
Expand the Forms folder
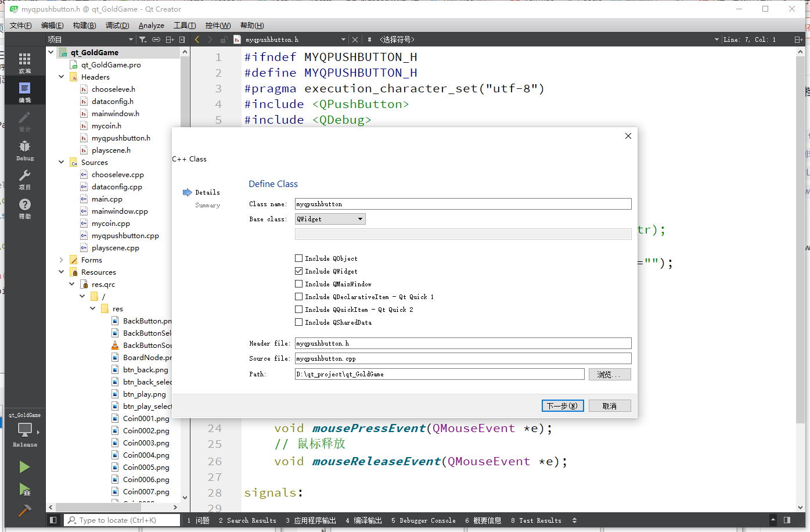(61, 260)
